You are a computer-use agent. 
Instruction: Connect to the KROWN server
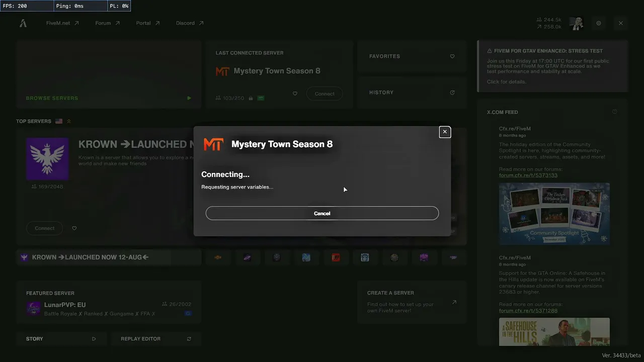[44, 228]
